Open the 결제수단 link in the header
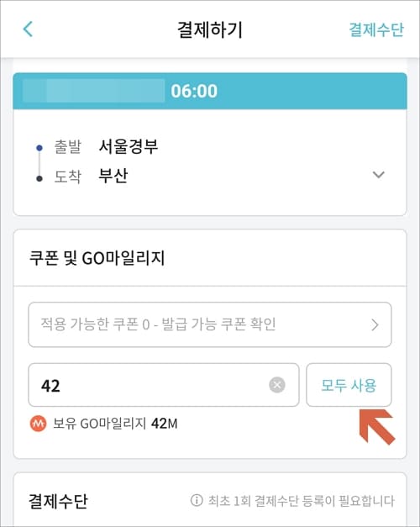Image resolution: width=420 pixels, height=527 pixels. click(376, 29)
